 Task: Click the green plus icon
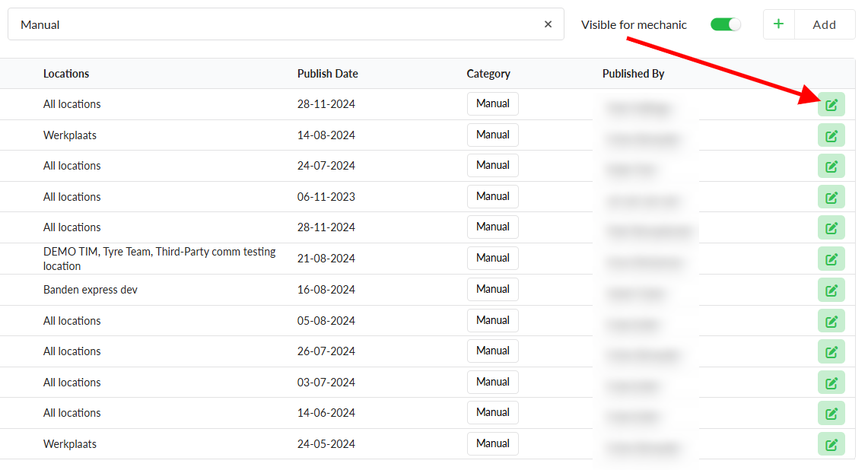coord(778,24)
